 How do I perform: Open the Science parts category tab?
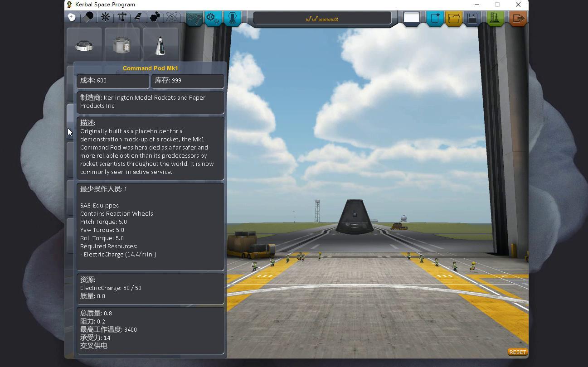[172, 17]
